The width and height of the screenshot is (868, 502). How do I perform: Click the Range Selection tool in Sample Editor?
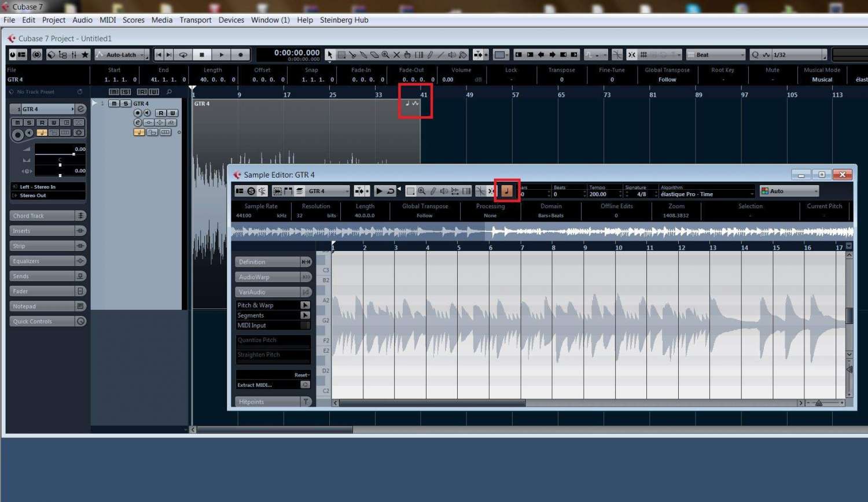pyautogui.click(x=410, y=191)
